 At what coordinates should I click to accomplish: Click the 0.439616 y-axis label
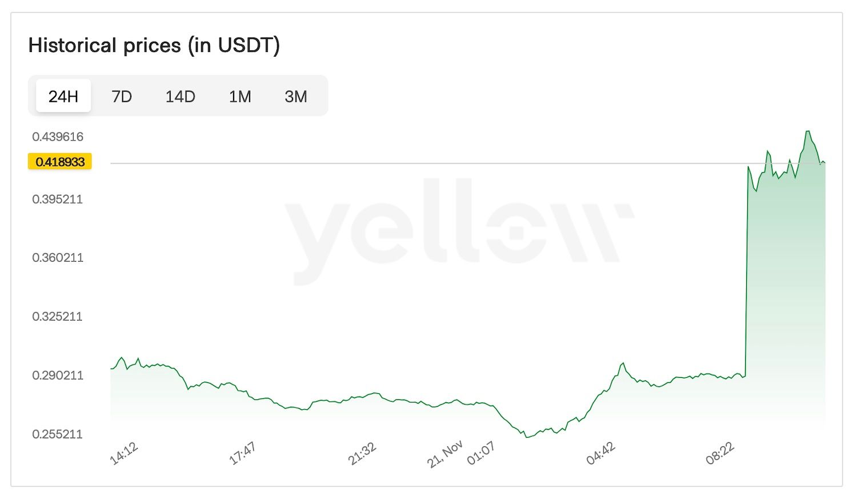[58, 137]
